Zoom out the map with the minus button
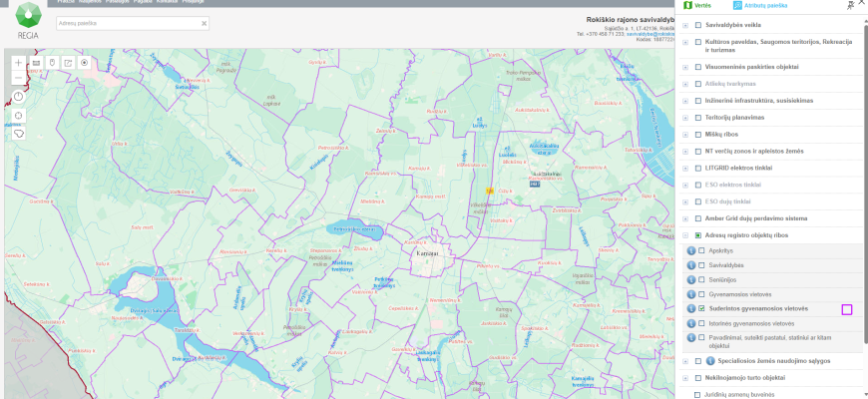Viewport: 868px width, 399px height. pyautogui.click(x=19, y=78)
